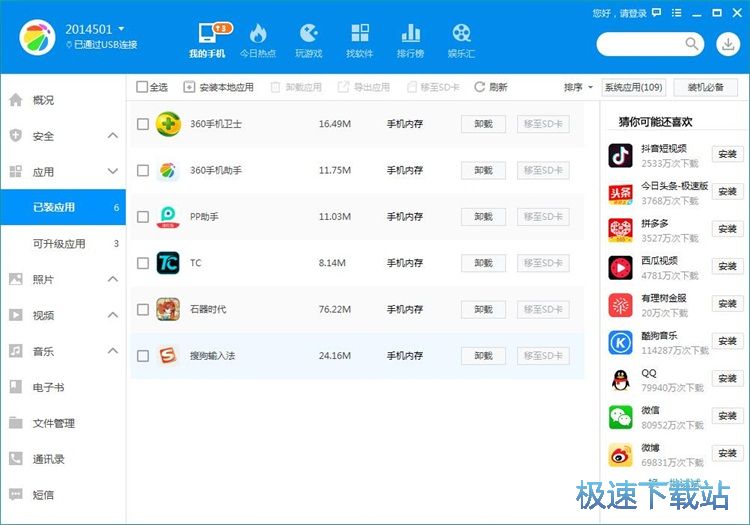
Task: Expand the 安全 sidebar section
Action: [113, 136]
